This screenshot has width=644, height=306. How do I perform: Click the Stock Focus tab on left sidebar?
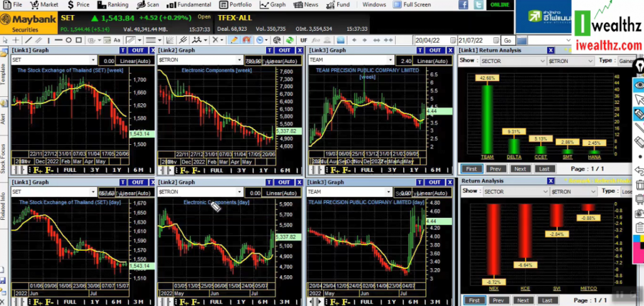tap(3, 158)
